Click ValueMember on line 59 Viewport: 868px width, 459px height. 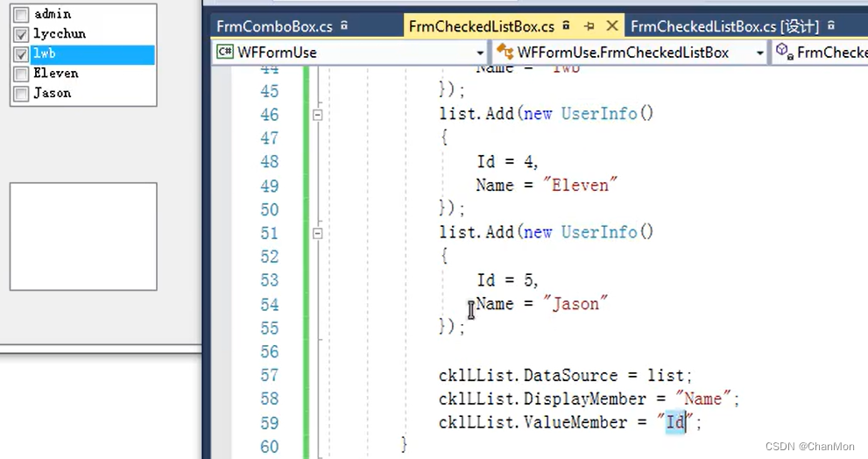click(575, 422)
